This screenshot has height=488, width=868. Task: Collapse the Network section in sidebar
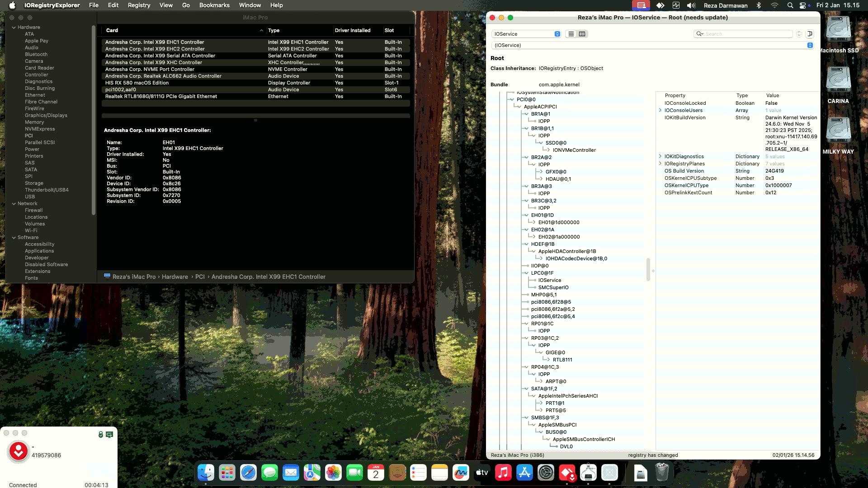click(14, 203)
